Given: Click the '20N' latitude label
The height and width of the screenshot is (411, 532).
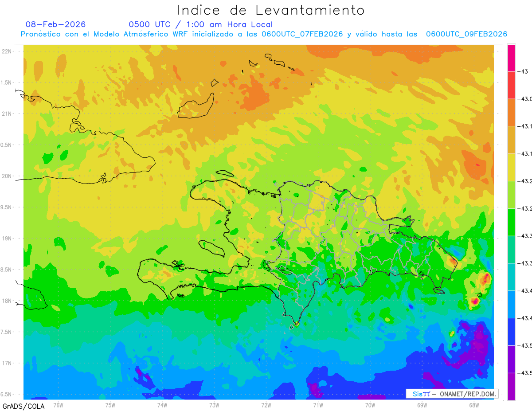Looking at the screenshot, I should point(8,176).
